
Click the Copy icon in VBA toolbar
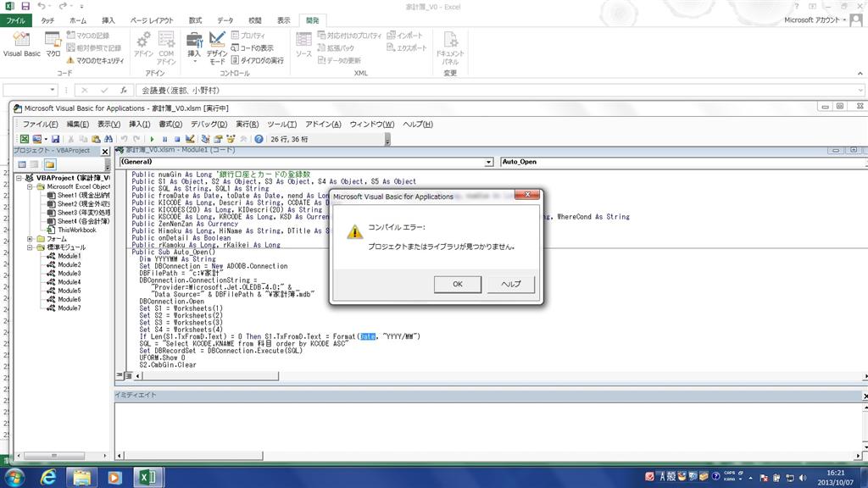click(x=83, y=140)
